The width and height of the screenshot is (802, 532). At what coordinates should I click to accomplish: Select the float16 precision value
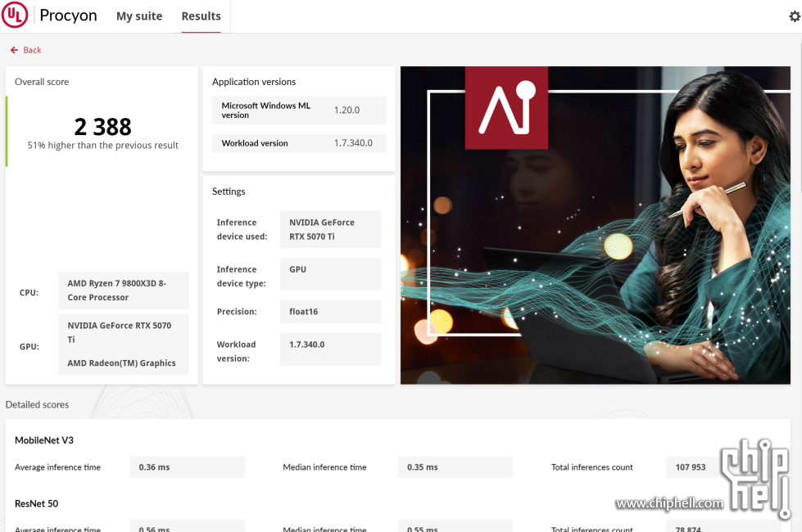[x=330, y=312]
